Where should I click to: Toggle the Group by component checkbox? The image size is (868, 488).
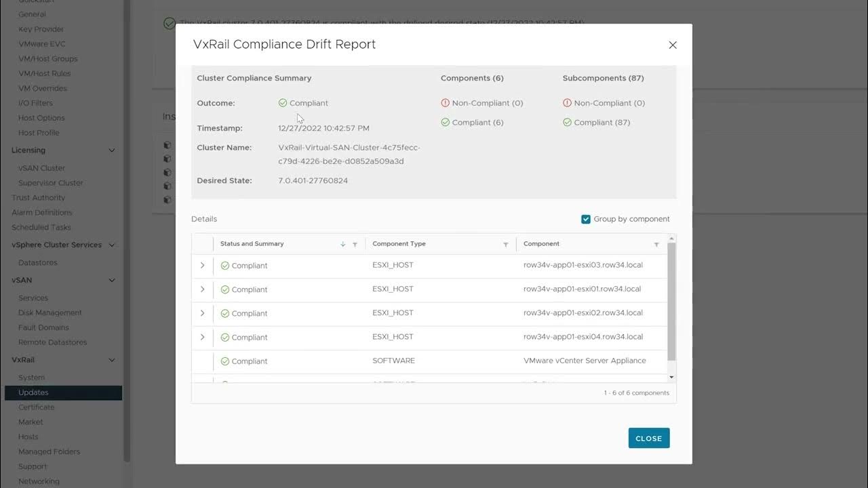[586, 219]
